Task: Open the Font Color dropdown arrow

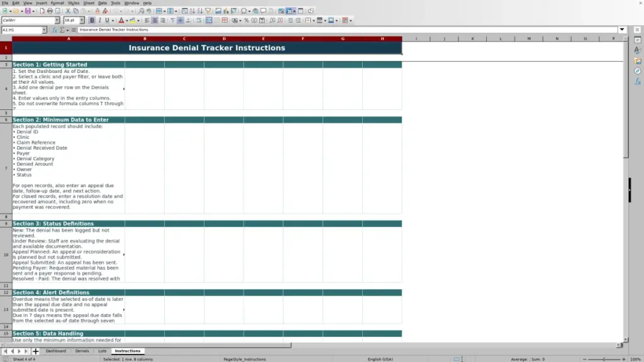Action: pyautogui.click(x=127, y=21)
